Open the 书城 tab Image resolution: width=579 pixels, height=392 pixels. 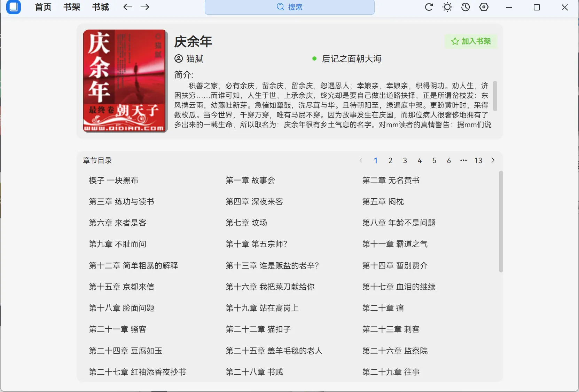click(100, 7)
